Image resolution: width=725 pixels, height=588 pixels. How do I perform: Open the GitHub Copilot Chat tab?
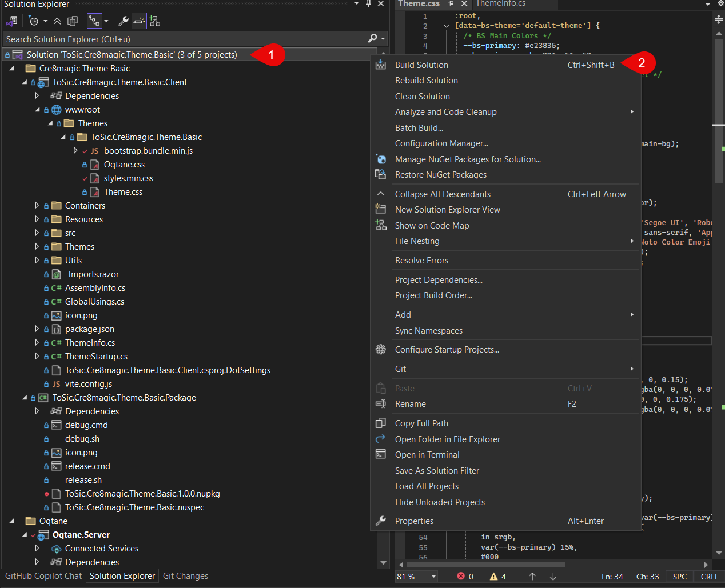point(43,576)
